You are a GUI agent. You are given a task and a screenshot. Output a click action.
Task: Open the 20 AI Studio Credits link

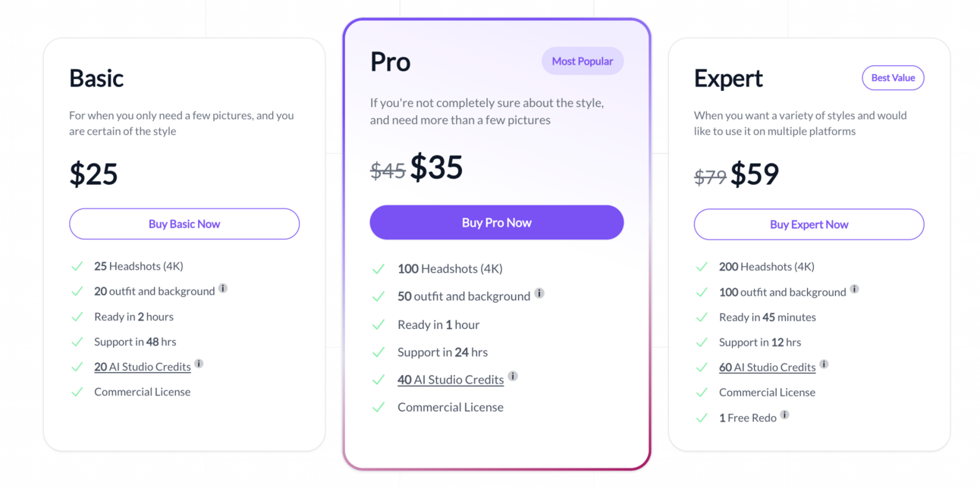click(143, 367)
